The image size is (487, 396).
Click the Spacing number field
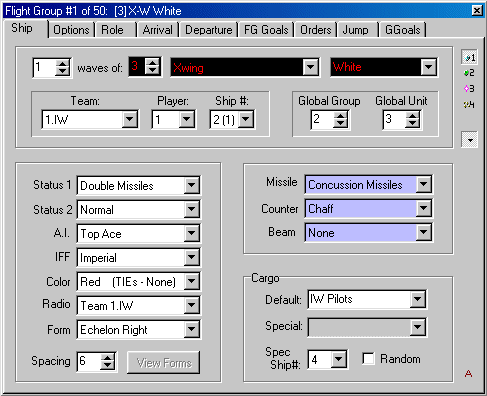(89, 361)
